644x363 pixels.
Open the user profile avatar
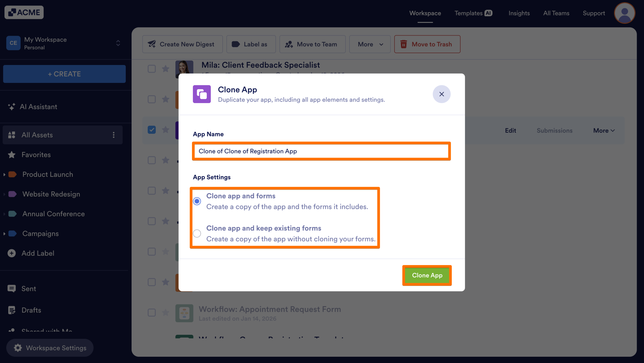[x=624, y=13]
